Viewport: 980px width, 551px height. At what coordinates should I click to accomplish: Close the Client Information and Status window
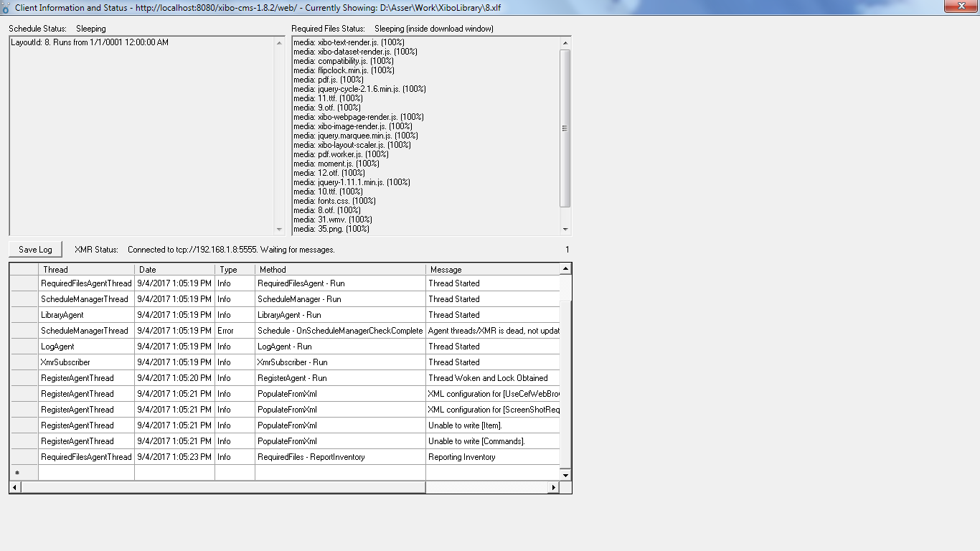pos(959,6)
